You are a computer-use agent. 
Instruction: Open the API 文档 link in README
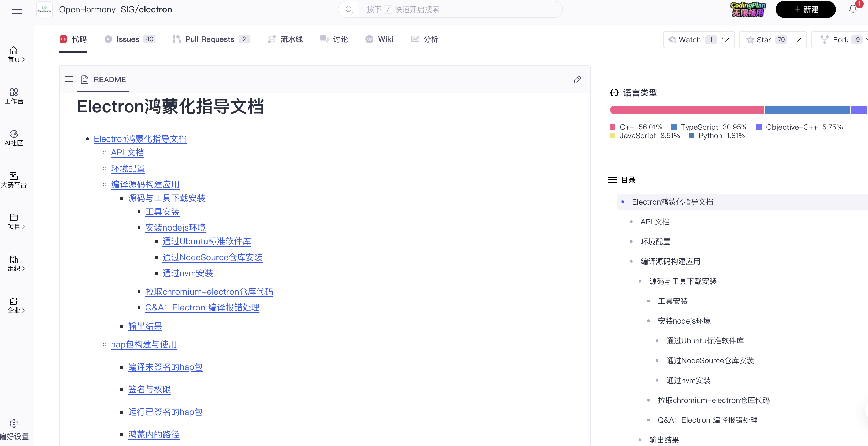pyautogui.click(x=127, y=153)
